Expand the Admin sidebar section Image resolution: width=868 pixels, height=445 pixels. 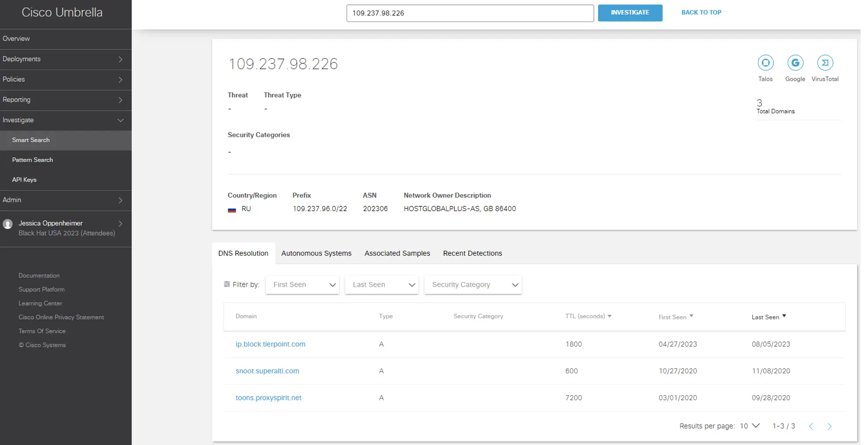(120, 200)
